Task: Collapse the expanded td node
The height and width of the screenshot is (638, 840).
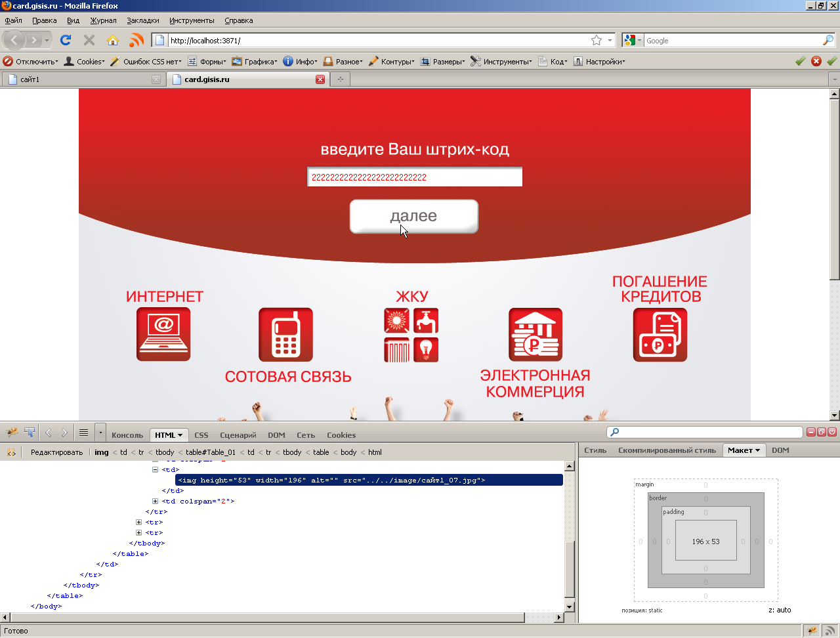Action: pos(156,469)
